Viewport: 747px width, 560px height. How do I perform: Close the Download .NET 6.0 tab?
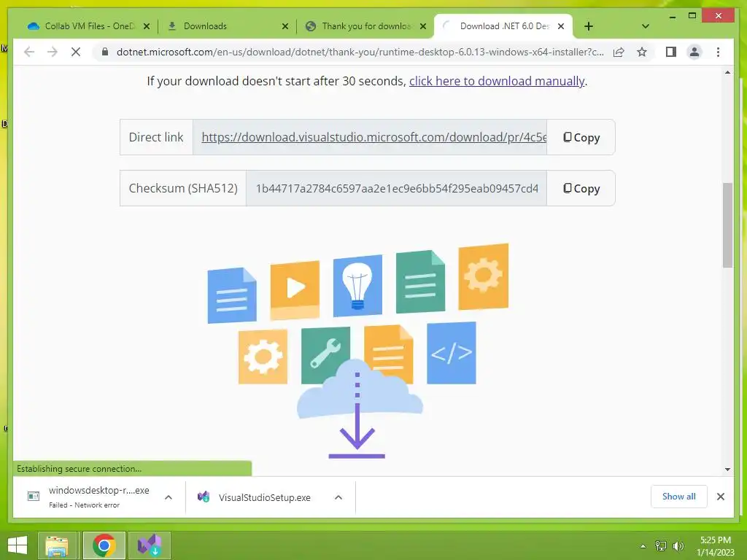pos(561,27)
